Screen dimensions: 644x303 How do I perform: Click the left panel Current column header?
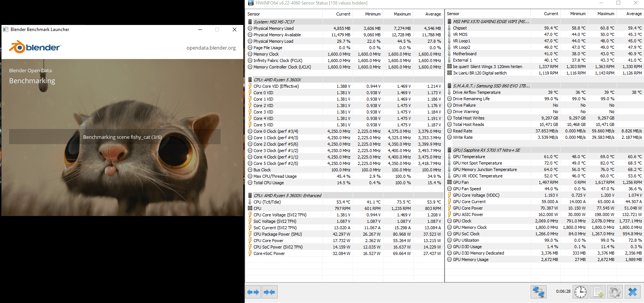[337, 14]
